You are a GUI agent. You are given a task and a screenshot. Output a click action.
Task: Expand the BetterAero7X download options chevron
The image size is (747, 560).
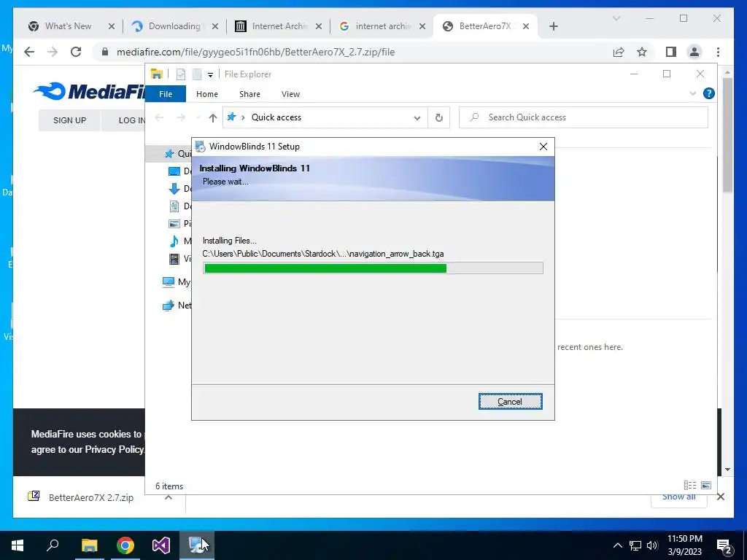[x=169, y=497]
